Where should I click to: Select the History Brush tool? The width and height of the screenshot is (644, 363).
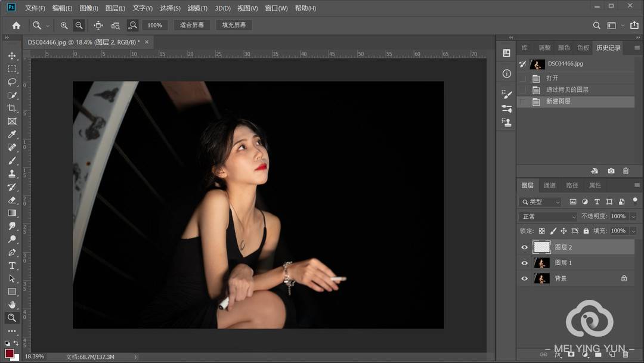pyautogui.click(x=12, y=187)
